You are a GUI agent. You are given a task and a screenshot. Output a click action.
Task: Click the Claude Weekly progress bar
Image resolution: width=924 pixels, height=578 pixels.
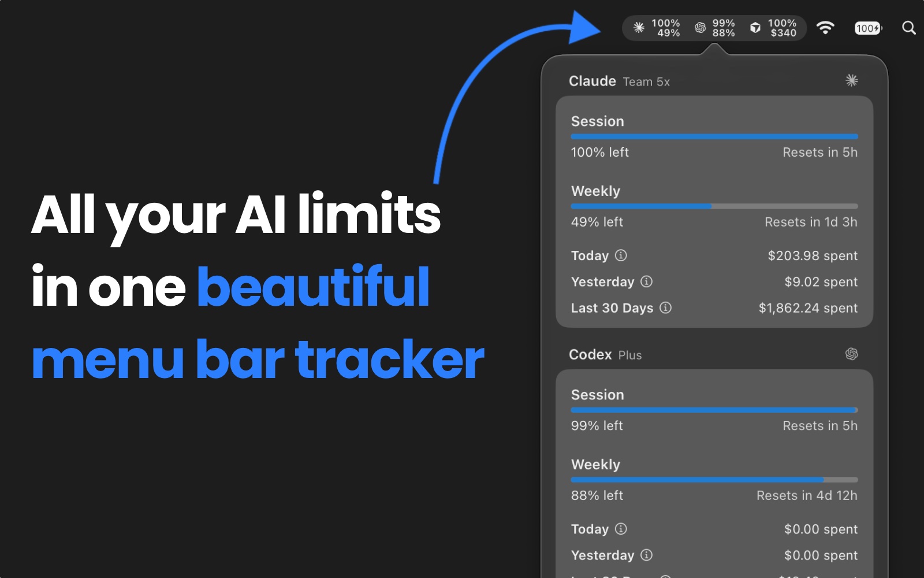pyautogui.click(x=714, y=206)
